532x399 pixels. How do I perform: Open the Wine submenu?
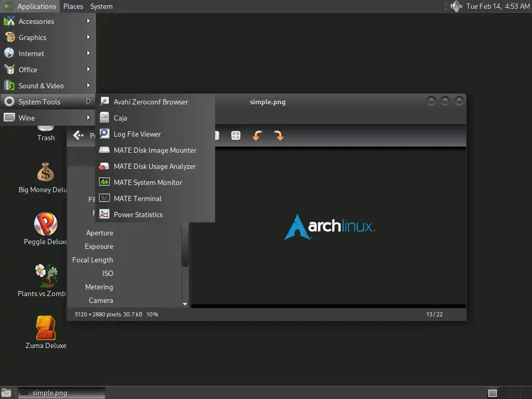[48, 118]
